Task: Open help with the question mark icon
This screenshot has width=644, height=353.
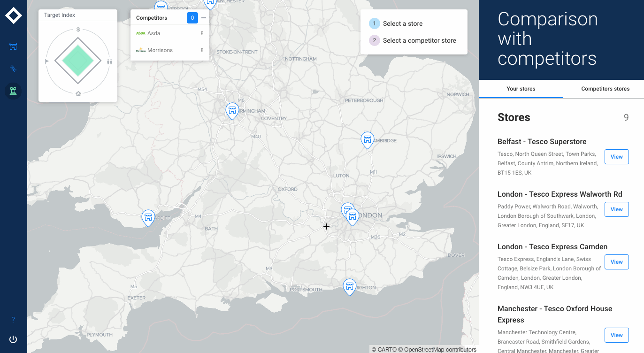Action: [13, 320]
